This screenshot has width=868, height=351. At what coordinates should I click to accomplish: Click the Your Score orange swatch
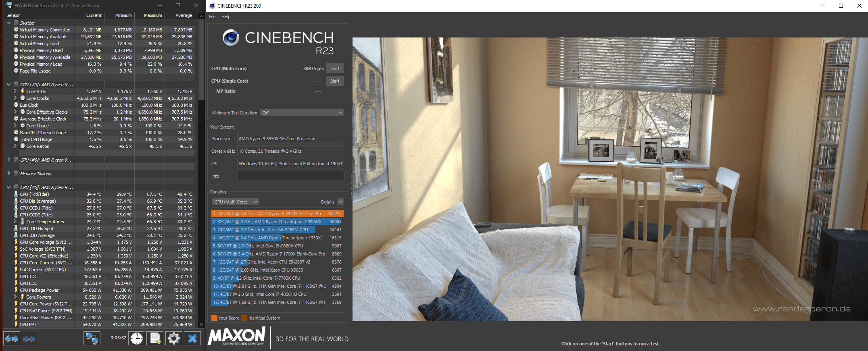214,318
